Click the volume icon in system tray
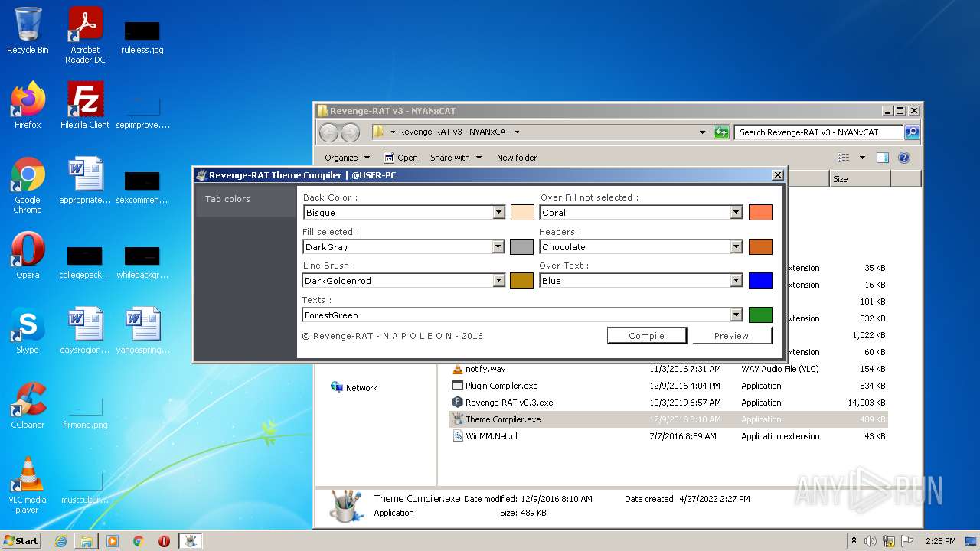The image size is (980, 551). click(871, 541)
